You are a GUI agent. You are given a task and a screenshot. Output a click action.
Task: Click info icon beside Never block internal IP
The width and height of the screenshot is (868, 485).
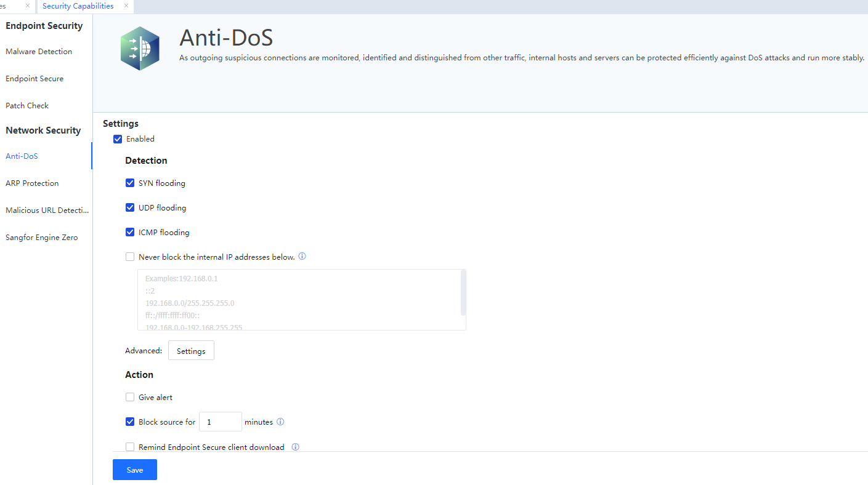click(x=302, y=257)
